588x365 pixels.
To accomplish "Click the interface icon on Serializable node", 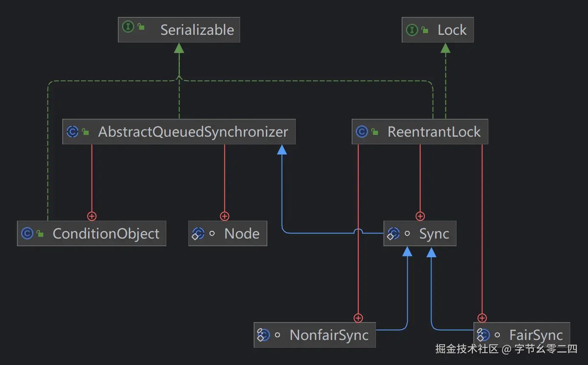I will click(128, 28).
